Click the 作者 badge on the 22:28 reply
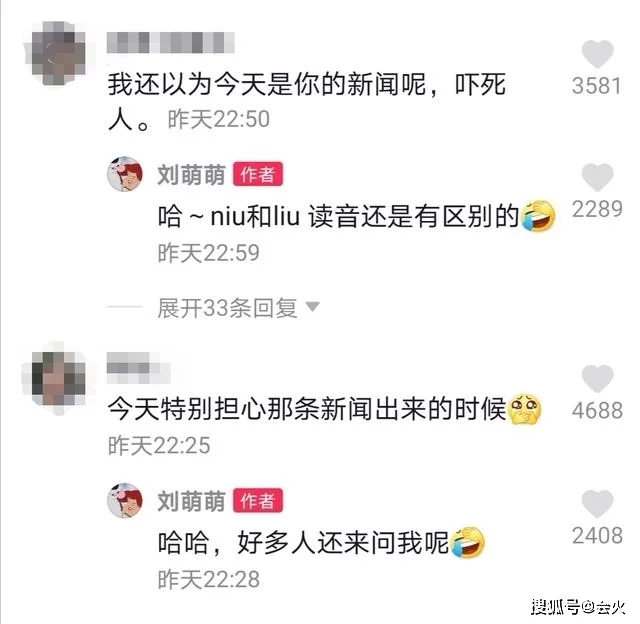 click(258, 500)
